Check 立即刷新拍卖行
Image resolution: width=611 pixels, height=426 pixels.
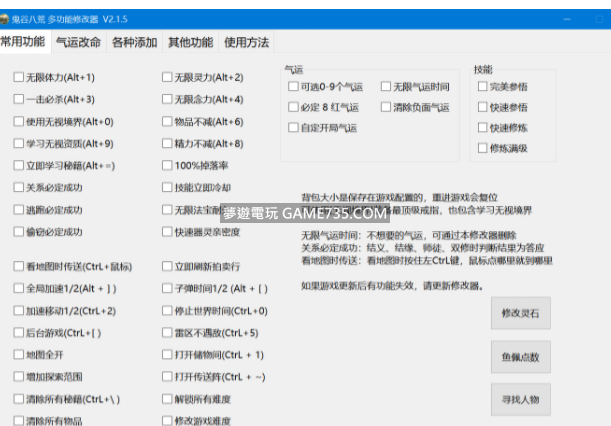(x=167, y=266)
